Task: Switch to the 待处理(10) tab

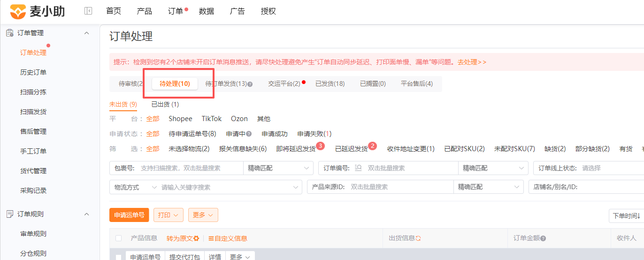Action: click(175, 84)
